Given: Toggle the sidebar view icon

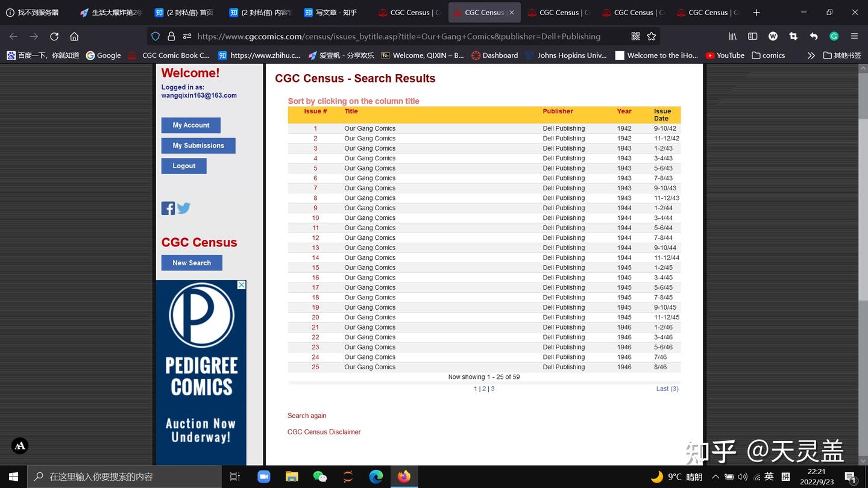Looking at the screenshot, I should [x=753, y=36].
